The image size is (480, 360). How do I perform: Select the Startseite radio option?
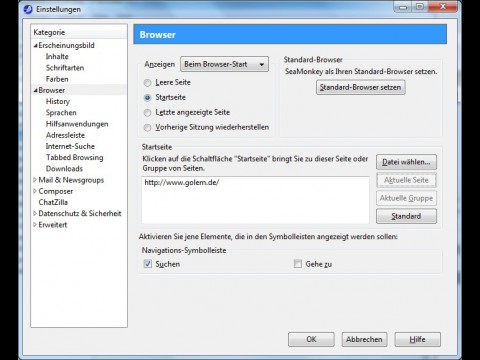pos(147,98)
